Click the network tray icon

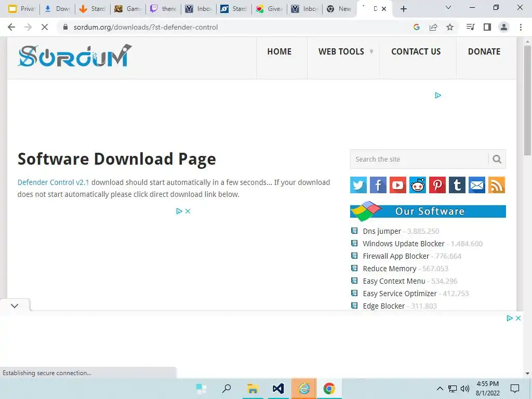[453, 389]
